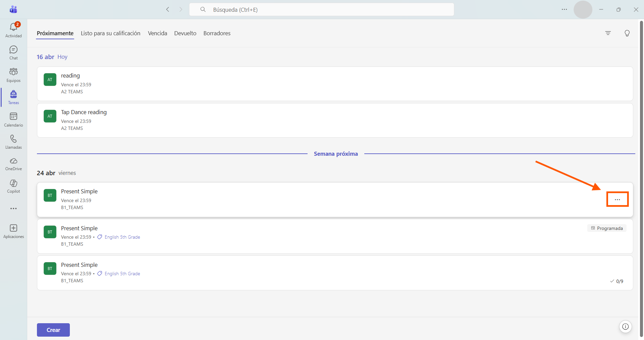Screen dimensions: 644x340
Task: Click the 0/9 submissions checkmark counter
Action: pyautogui.click(x=617, y=281)
